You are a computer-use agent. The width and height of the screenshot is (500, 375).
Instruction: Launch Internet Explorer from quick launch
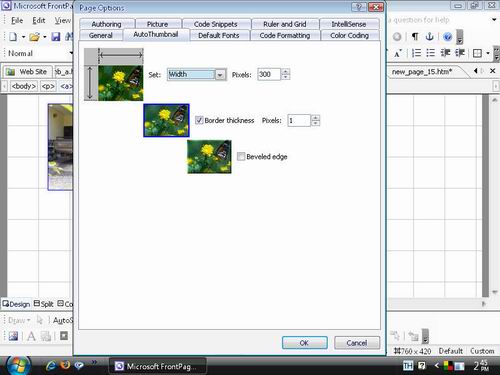tap(51, 366)
